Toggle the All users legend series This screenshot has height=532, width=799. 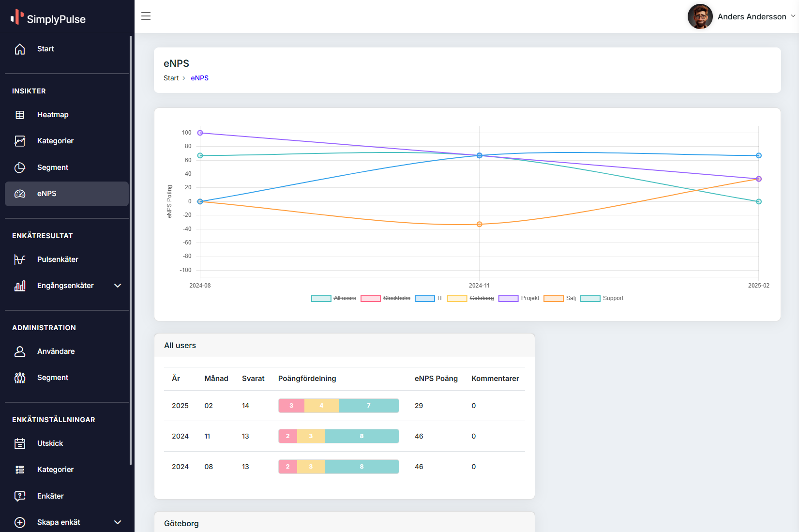[334, 298]
